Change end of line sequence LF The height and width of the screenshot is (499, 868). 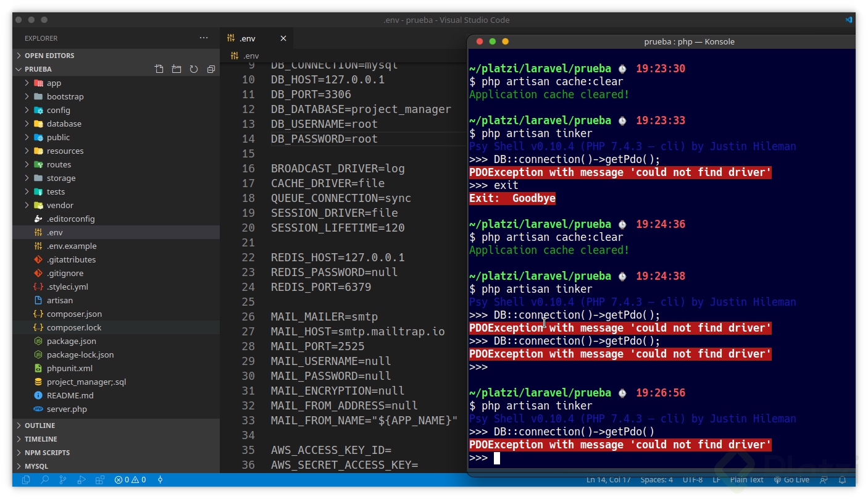(716, 480)
